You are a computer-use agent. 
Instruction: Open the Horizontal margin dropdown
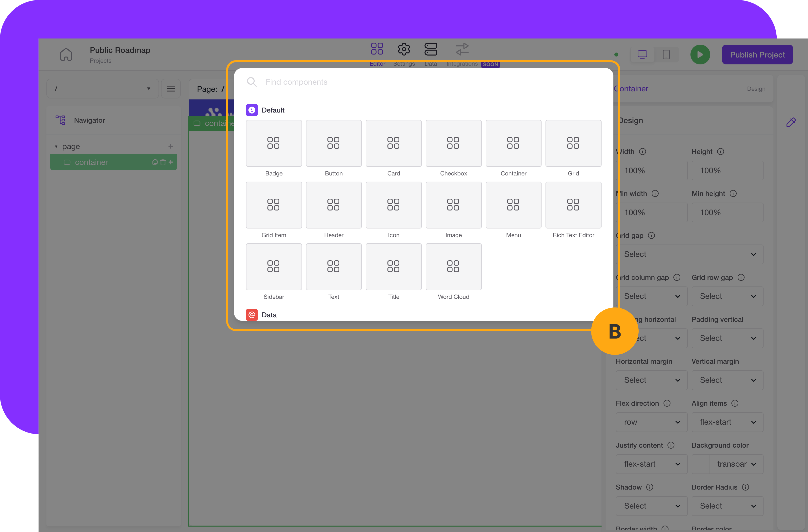(651, 380)
